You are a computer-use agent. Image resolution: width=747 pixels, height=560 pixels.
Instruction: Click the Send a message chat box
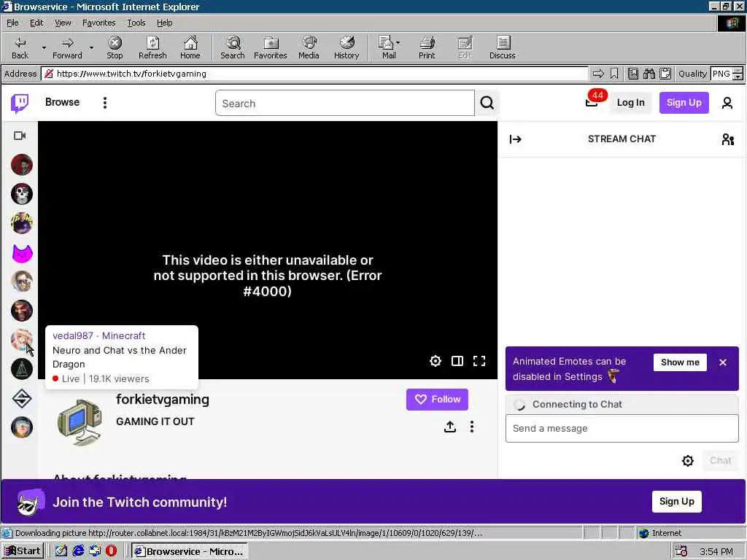tap(622, 429)
